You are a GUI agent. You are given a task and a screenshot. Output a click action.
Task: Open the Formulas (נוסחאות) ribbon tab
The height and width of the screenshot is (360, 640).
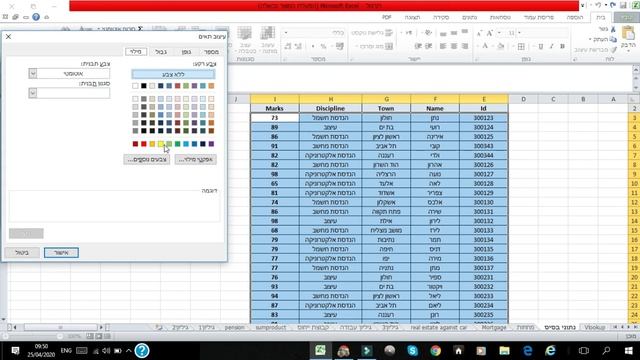pyautogui.click(x=500, y=17)
